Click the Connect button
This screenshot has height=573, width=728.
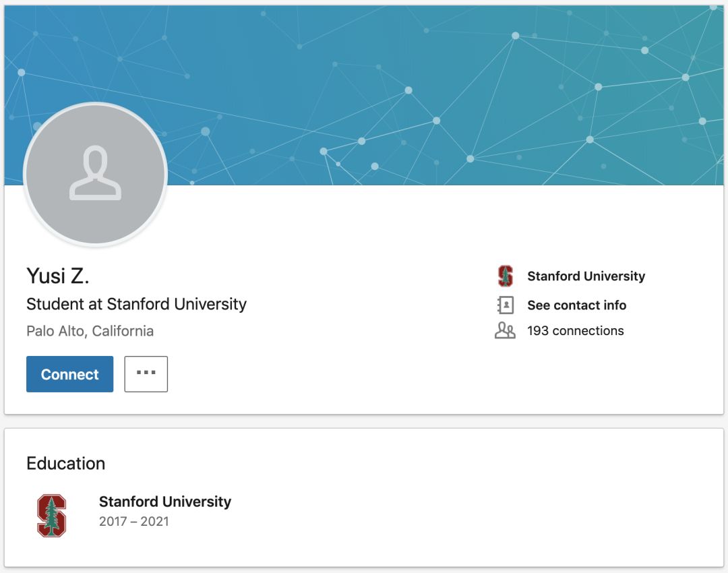pos(69,373)
